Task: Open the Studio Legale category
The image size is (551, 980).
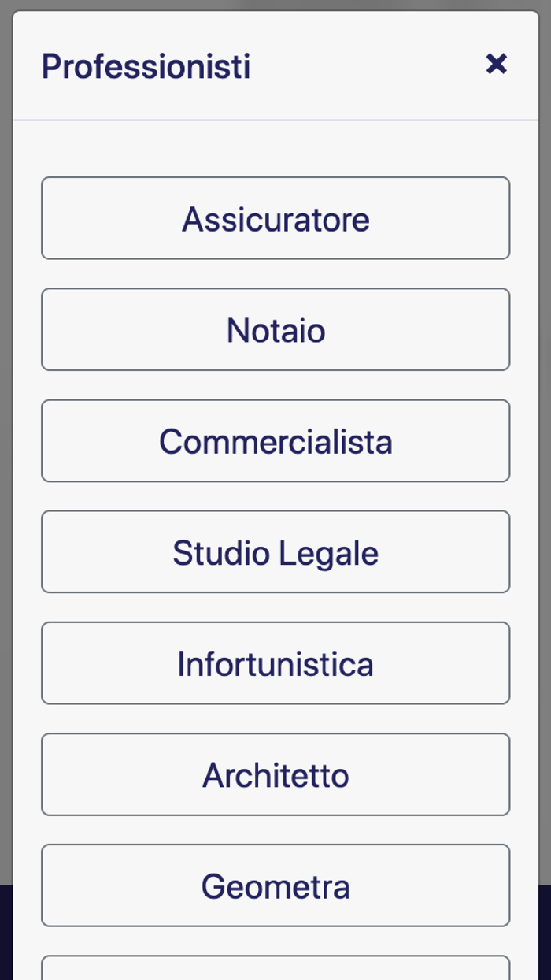Action: coord(275,551)
